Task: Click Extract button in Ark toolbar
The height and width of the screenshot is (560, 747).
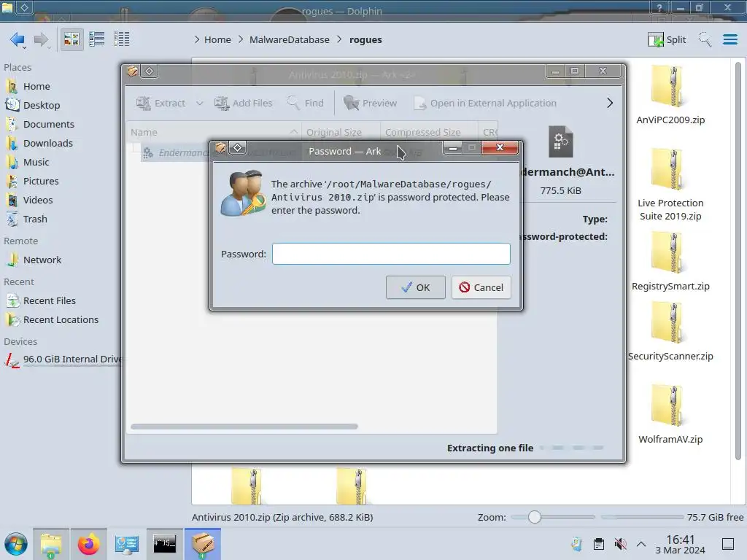Action: (x=160, y=103)
